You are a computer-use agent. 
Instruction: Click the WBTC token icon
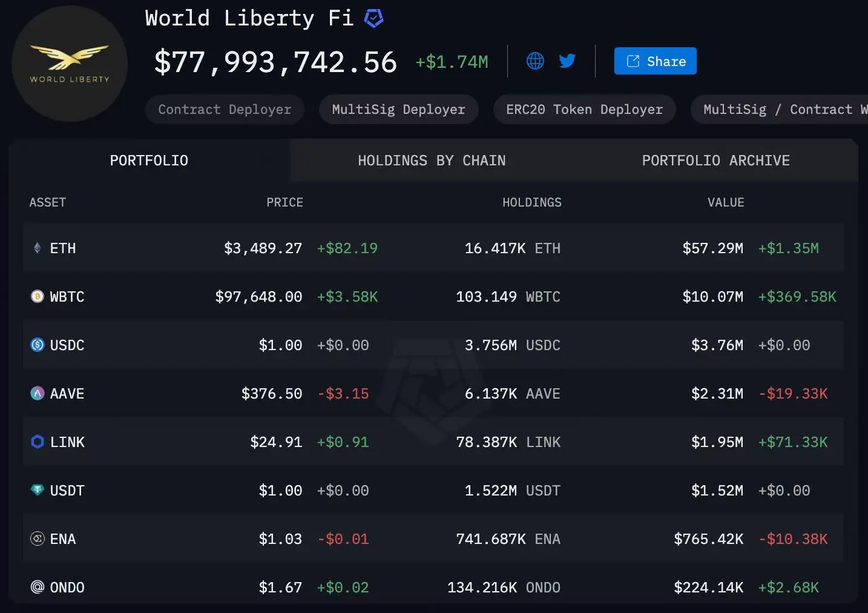38,296
